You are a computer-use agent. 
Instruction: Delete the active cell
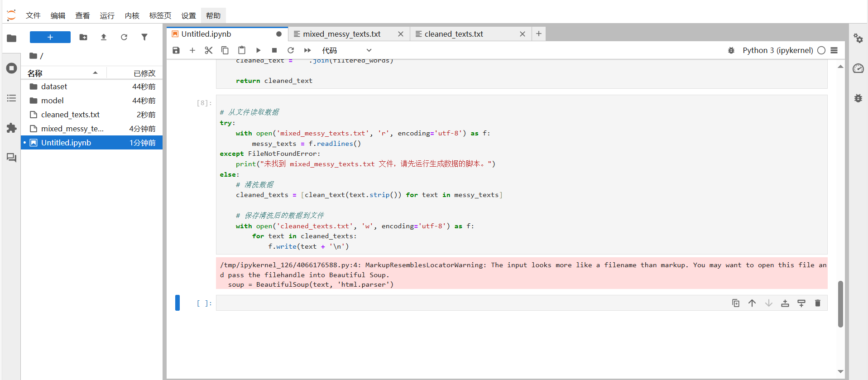[818, 303]
